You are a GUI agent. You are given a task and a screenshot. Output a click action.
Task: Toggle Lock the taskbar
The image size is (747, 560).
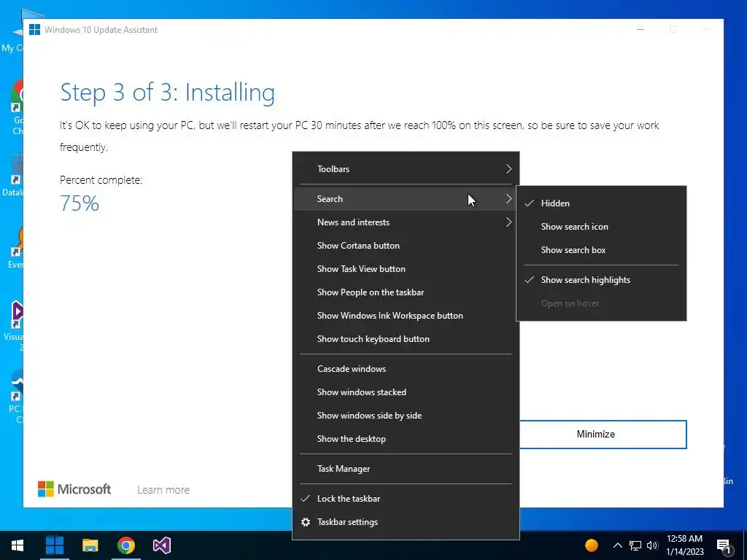tap(406, 499)
